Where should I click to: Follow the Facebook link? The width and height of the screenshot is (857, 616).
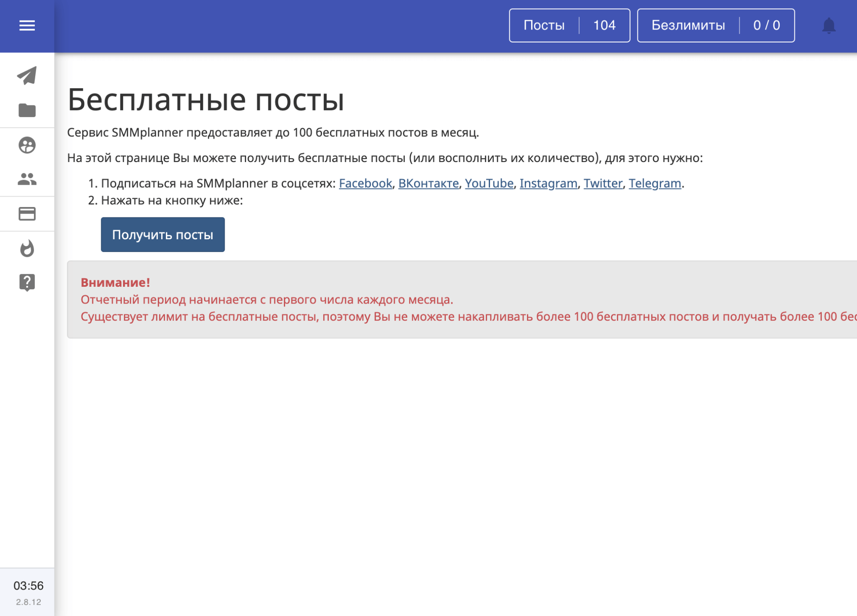(365, 183)
